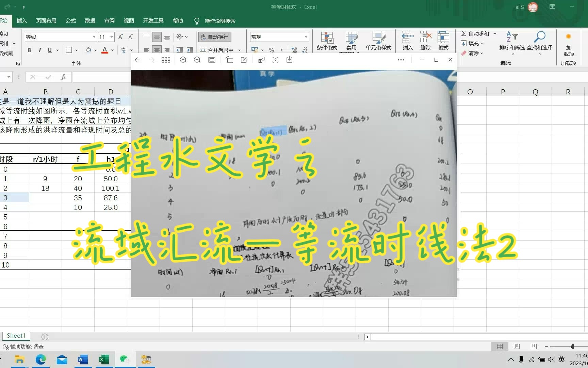Enable 自动换行 wrap text
588x368 pixels.
pos(214,37)
